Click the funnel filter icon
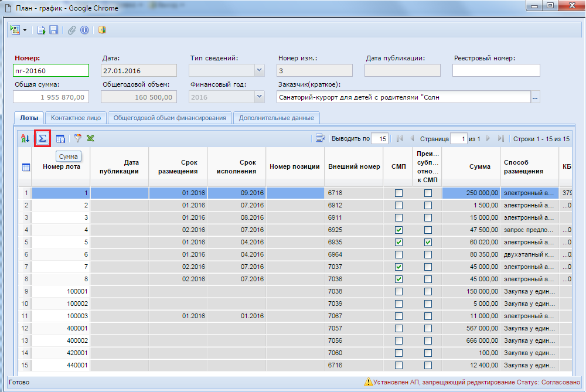 (x=77, y=138)
